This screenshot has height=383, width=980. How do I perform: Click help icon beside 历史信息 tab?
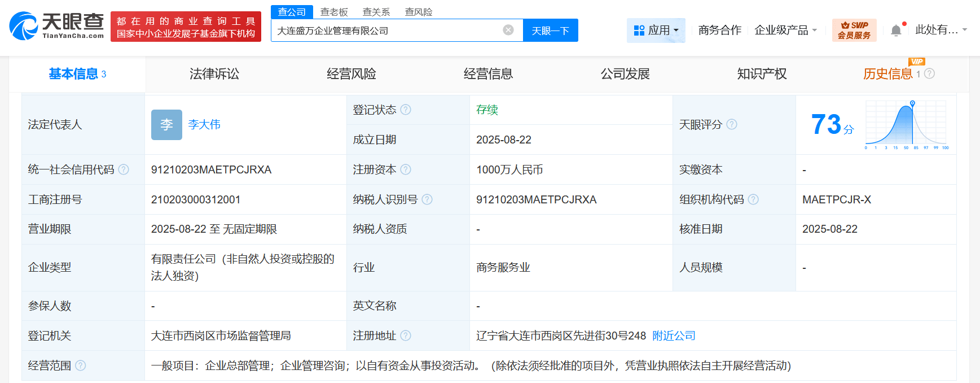click(x=930, y=73)
